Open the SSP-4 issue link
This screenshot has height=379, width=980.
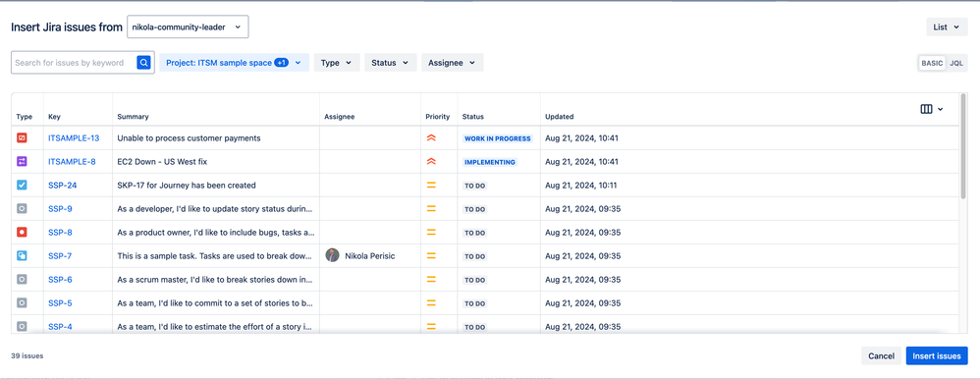[60, 326]
